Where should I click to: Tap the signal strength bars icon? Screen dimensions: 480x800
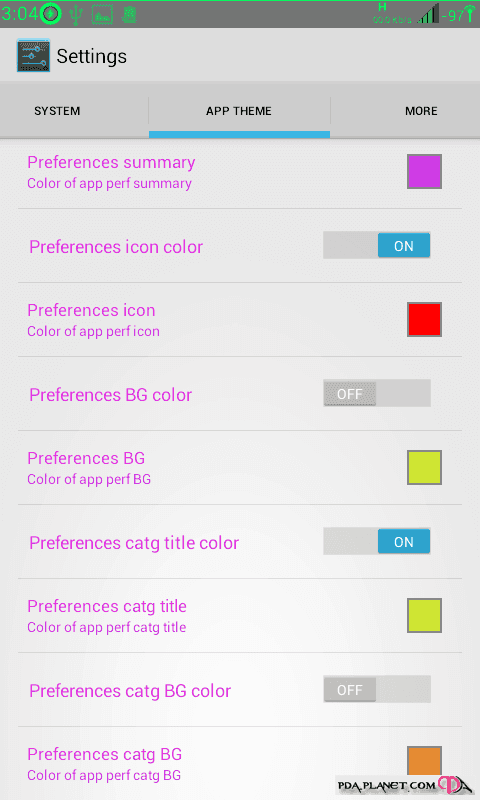click(x=427, y=14)
